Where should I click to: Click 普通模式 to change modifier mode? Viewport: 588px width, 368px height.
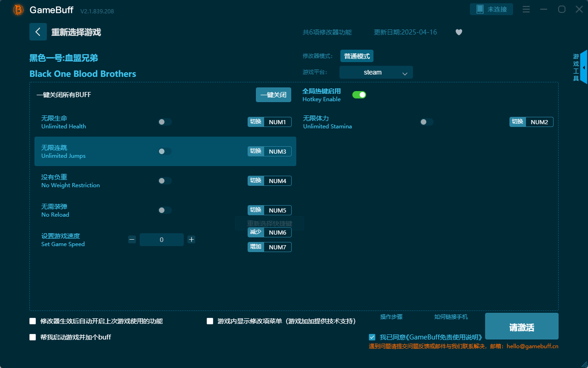click(x=357, y=56)
